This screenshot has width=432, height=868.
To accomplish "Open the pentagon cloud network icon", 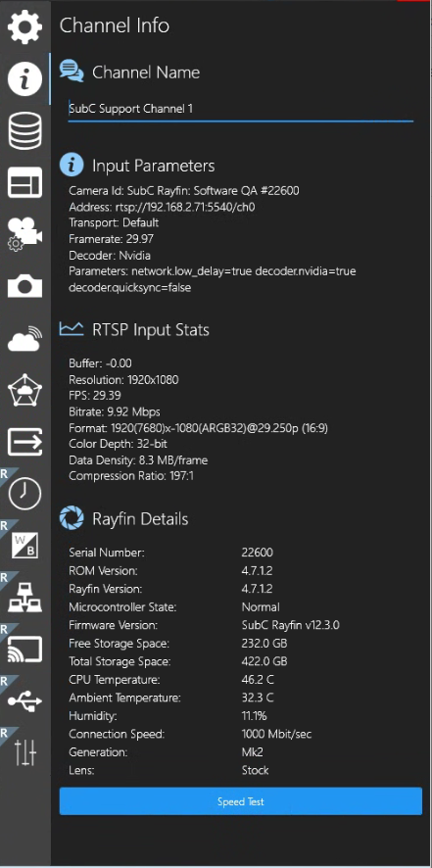I will coord(24,390).
